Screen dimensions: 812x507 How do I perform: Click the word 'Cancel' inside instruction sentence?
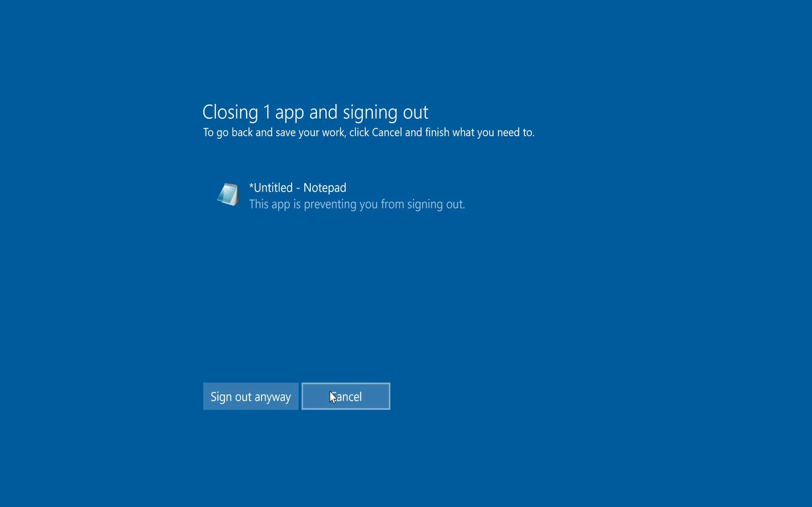pos(387,132)
